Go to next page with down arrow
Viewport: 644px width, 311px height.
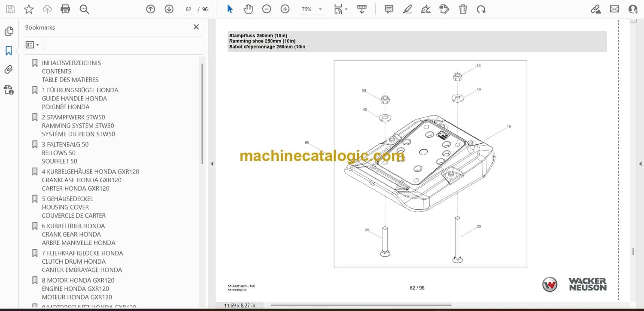[x=169, y=9]
